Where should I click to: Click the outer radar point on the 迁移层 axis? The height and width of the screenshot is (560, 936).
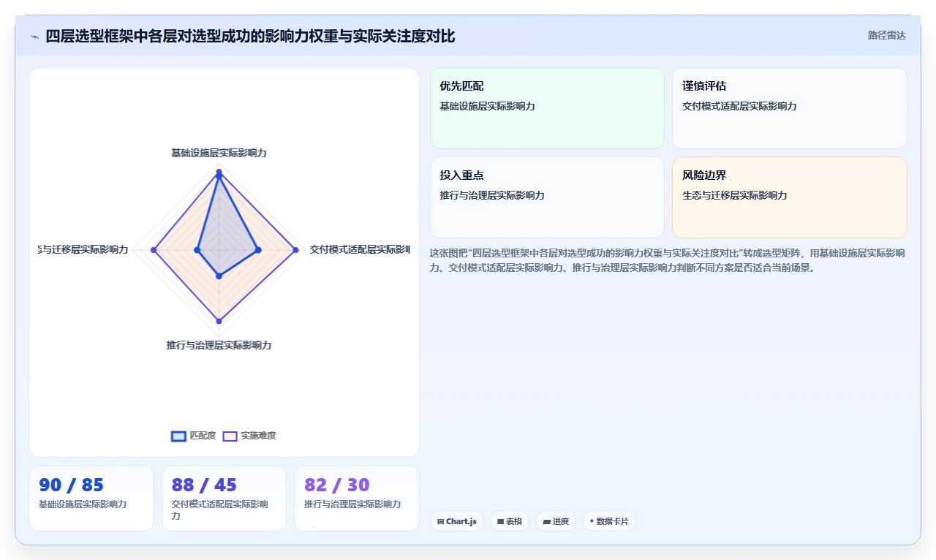click(154, 250)
